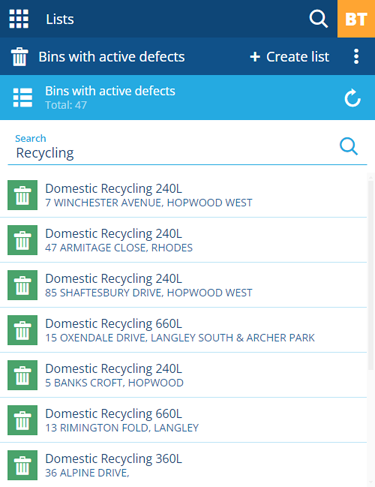Refresh the Bins with active defects list
The image size is (375, 487).
point(352,98)
